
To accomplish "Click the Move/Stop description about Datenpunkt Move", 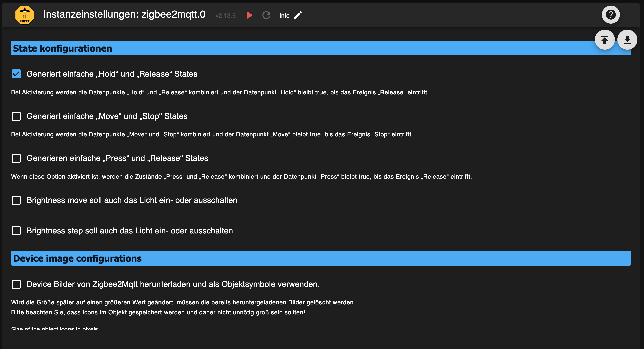I will 212,134.
